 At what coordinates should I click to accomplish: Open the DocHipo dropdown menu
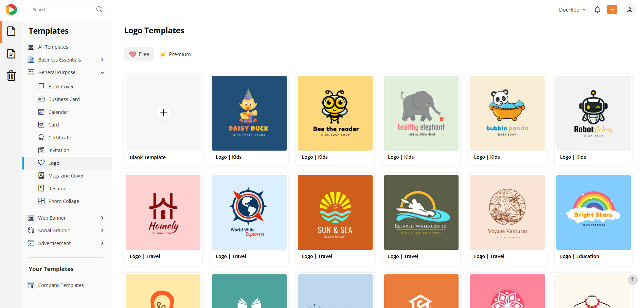click(572, 10)
